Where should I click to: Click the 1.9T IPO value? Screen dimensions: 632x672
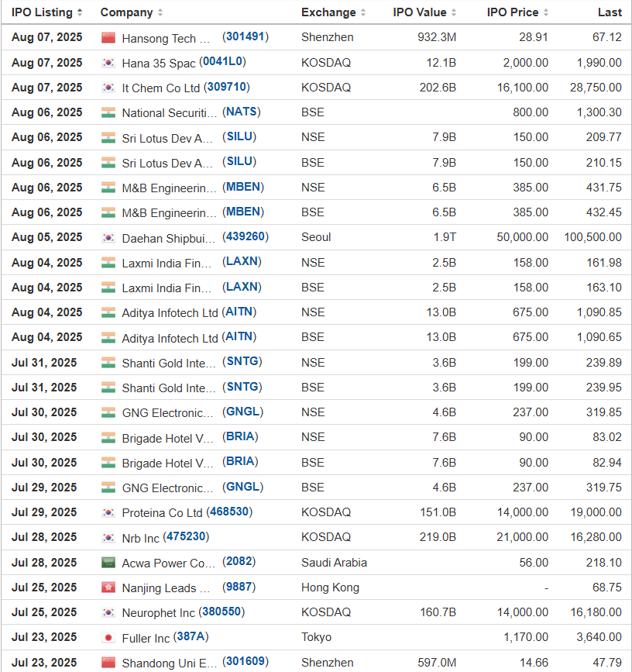pyautogui.click(x=445, y=237)
